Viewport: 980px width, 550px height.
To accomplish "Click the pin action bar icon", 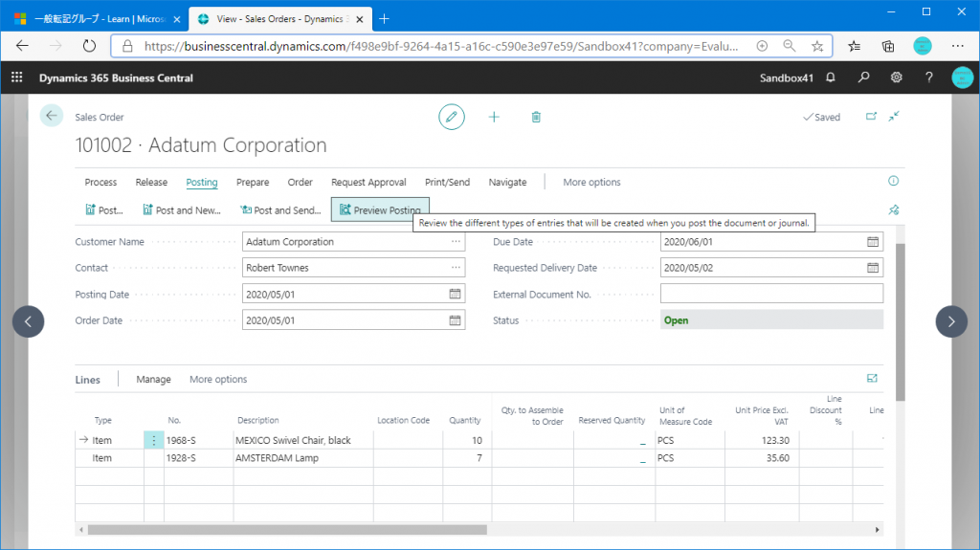I will pyautogui.click(x=894, y=210).
